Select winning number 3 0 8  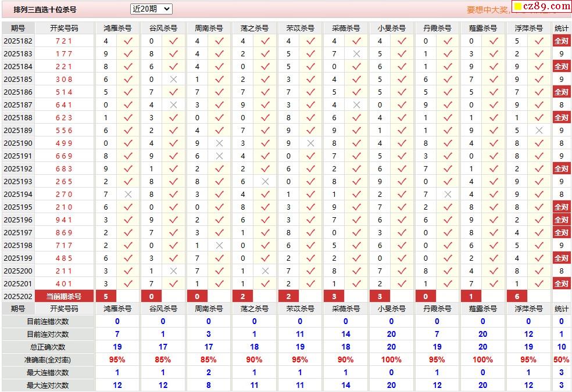click(x=64, y=80)
